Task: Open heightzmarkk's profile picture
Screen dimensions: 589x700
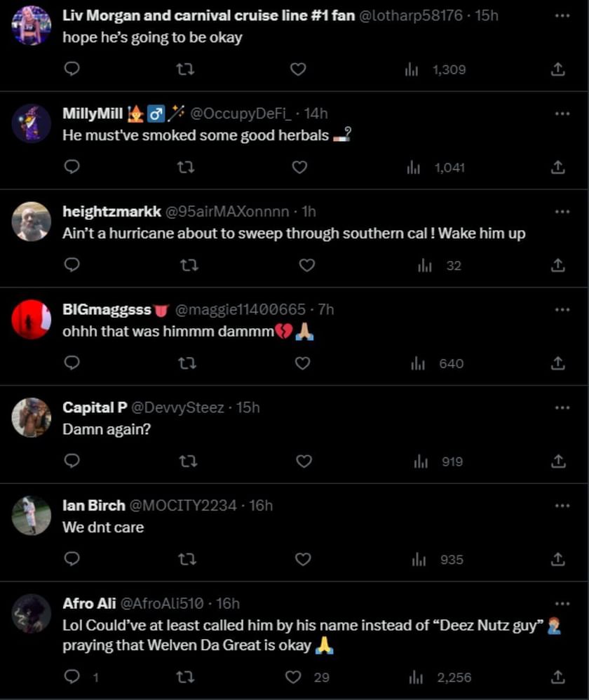Action: tap(32, 222)
